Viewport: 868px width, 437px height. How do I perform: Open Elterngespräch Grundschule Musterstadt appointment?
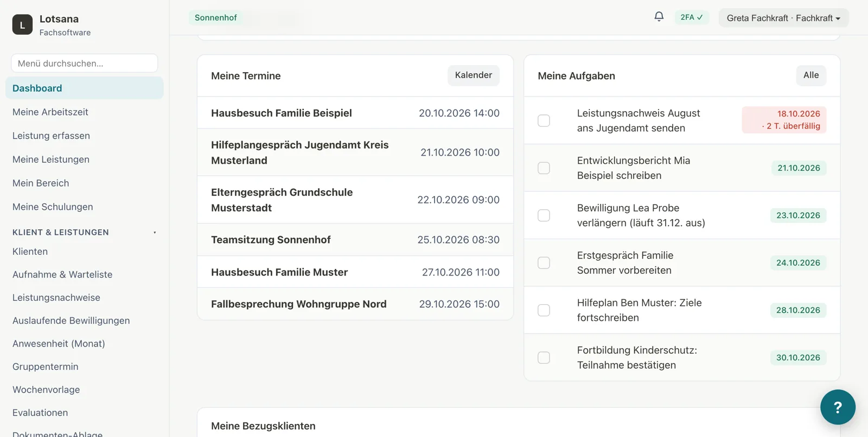pyautogui.click(x=355, y=200)
